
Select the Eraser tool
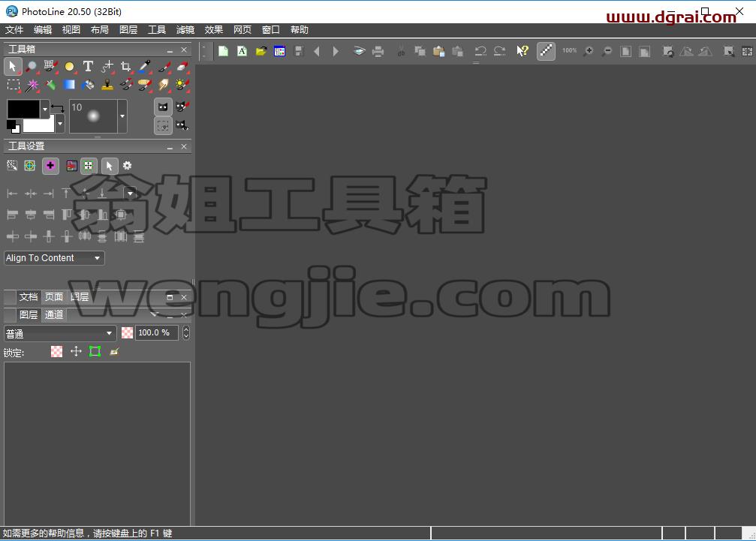(x=182, y=66)
